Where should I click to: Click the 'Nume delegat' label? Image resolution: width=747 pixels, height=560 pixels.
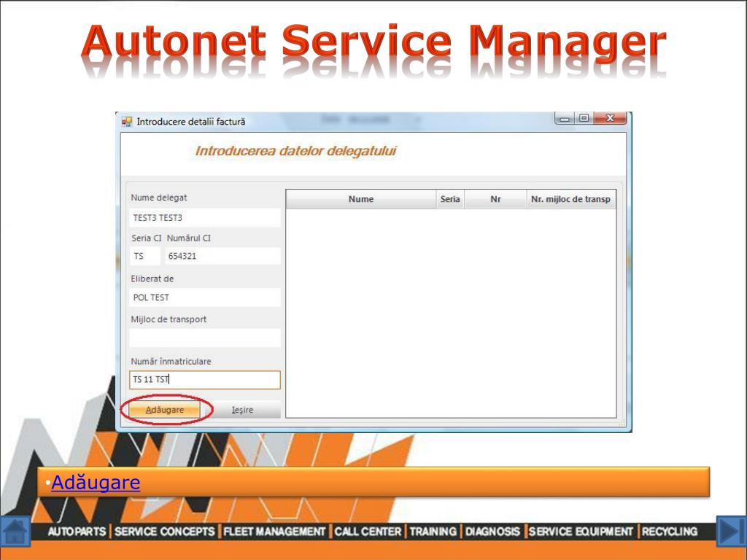(158, 198)
